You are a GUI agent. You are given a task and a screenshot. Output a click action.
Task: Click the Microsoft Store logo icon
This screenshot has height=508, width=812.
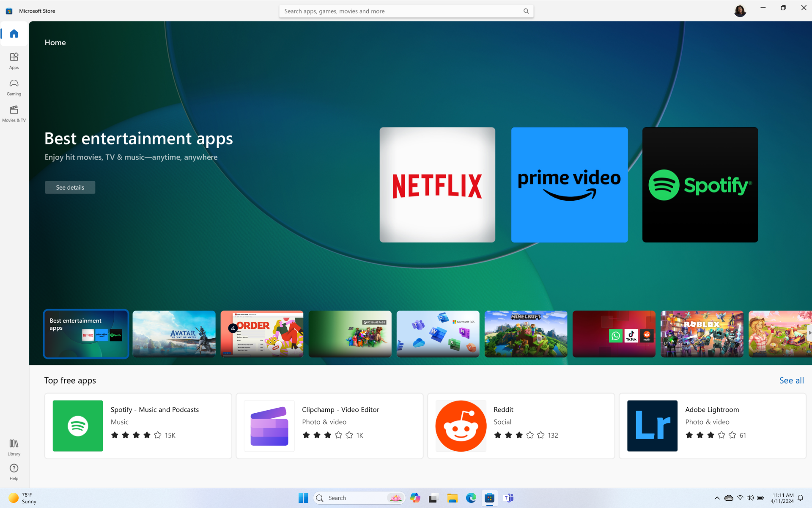(9, 11)
